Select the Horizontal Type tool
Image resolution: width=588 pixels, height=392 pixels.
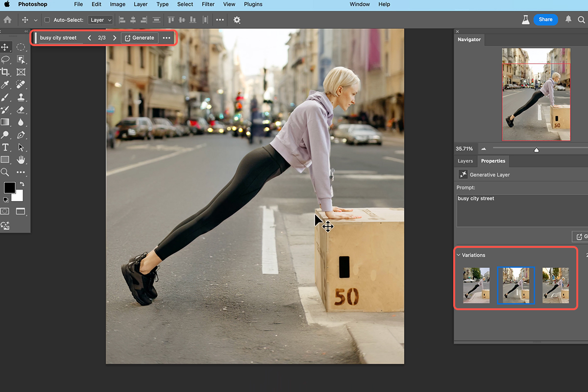point(6,147)
